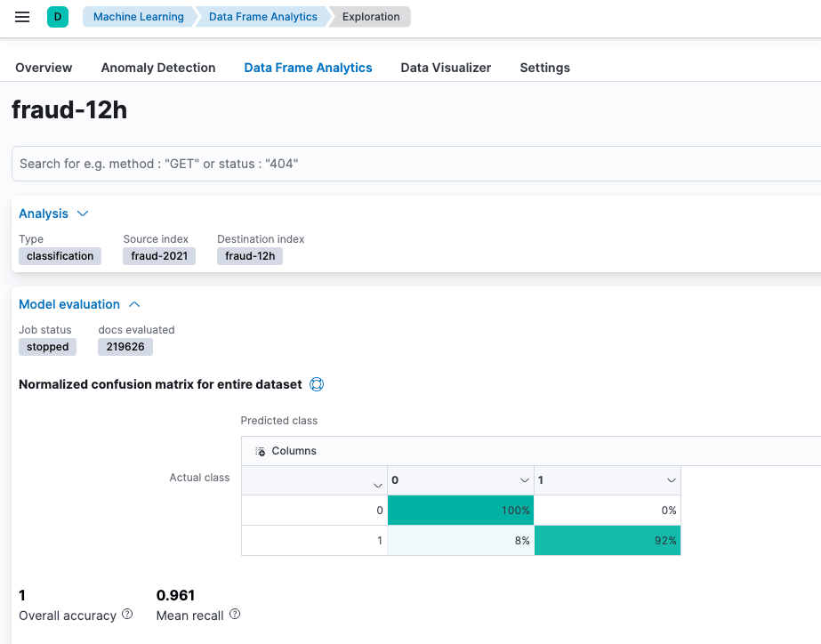Image resolution: width=821 pixels, height=644 pixels.
Task: Switch to the Overview tab
Action: click(x=44, y=68)
